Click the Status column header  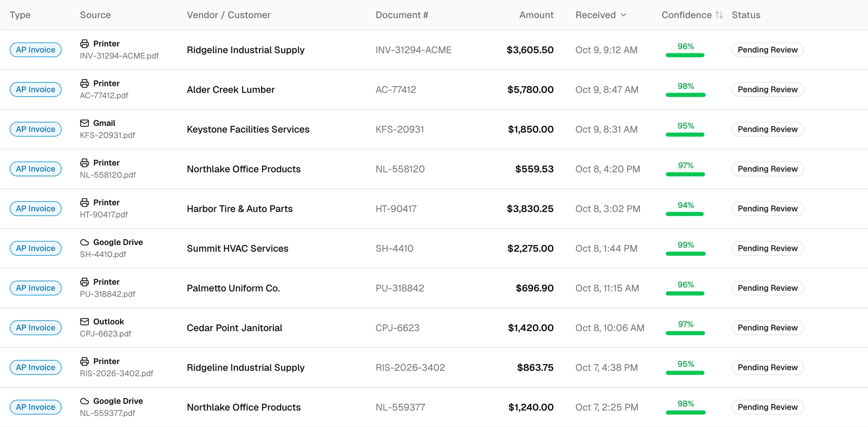click(746, 15)
